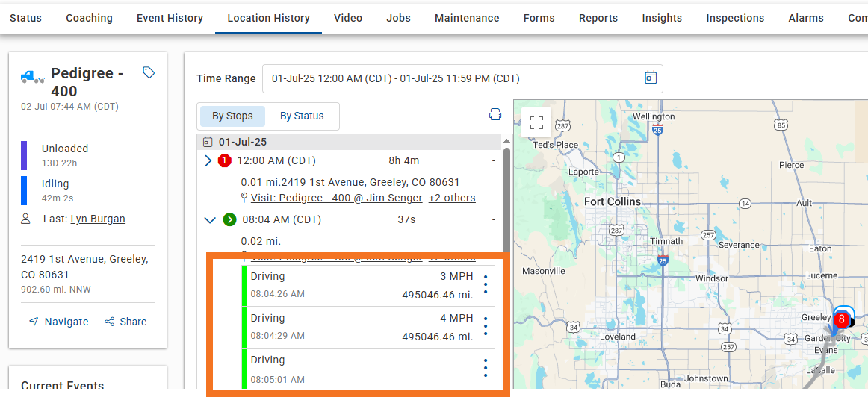868x397 pixels.
Task: Select the Driving entry at 08:05:01 AM
Action: (368, 369)
